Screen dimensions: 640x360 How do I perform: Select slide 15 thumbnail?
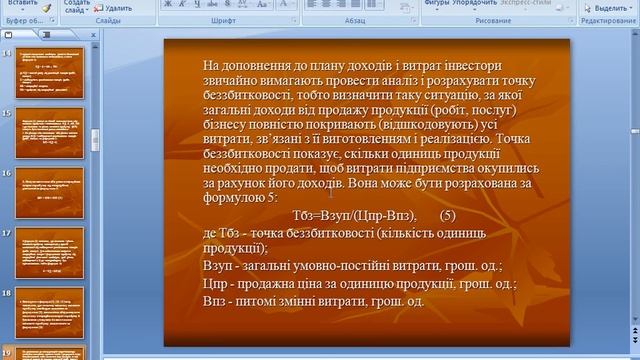[x=50, y=133]
